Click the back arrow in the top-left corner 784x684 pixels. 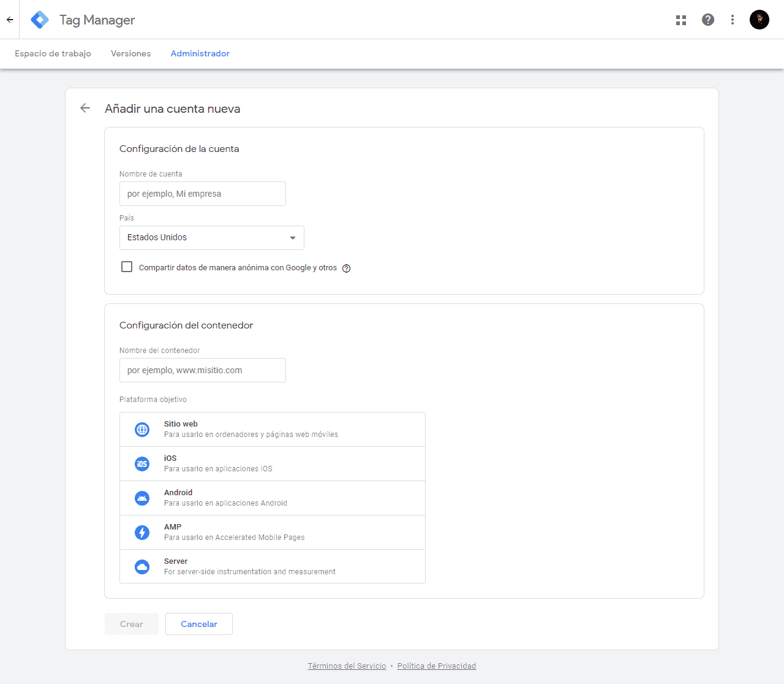(9, 19)
